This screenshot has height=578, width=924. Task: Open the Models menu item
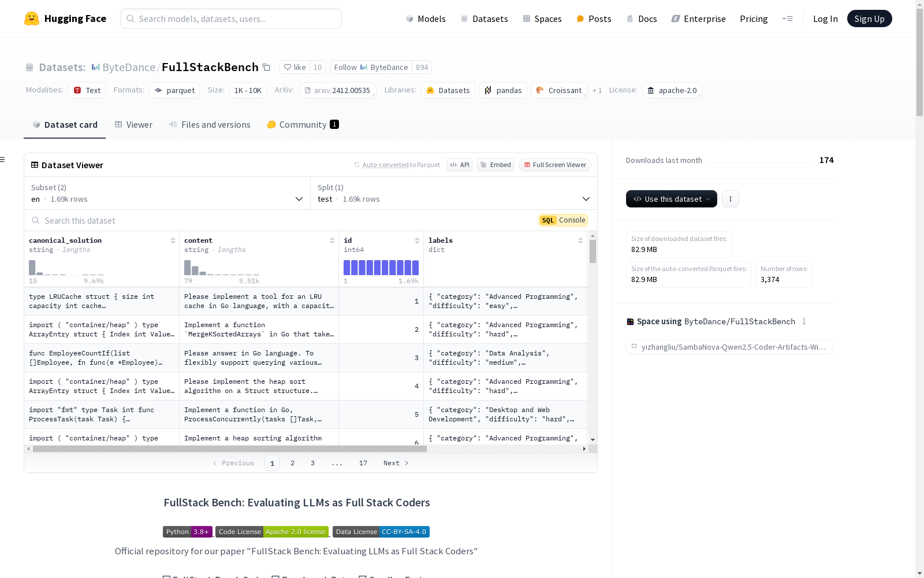click(x=426, y=18)
